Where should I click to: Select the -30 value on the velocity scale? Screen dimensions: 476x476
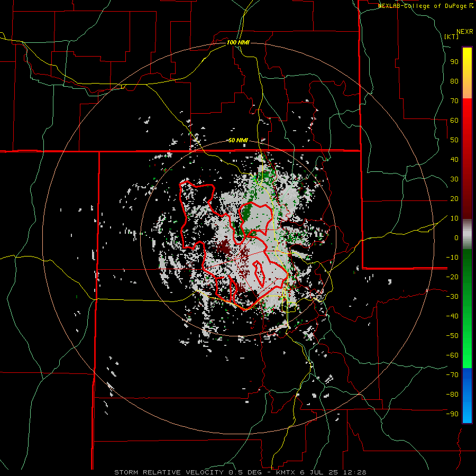coord(452,297)
